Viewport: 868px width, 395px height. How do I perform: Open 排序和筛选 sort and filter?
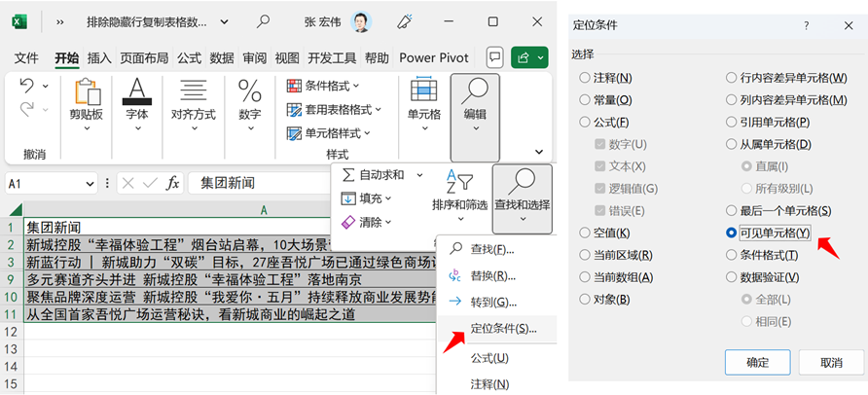459,191
